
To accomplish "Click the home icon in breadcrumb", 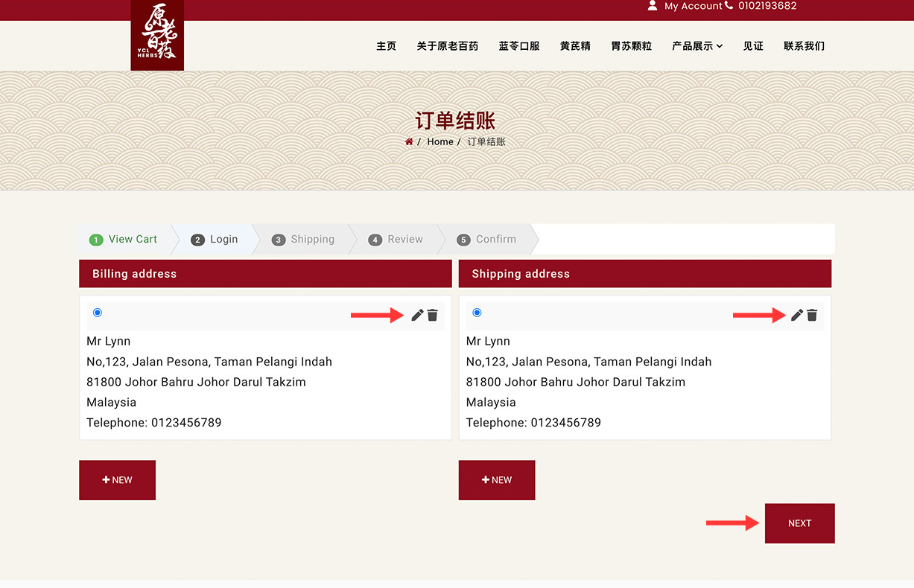I will pos(409,142).
